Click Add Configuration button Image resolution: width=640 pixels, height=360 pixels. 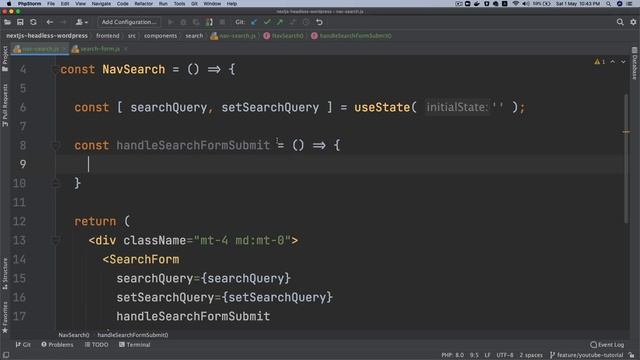[x=129, y=22]
